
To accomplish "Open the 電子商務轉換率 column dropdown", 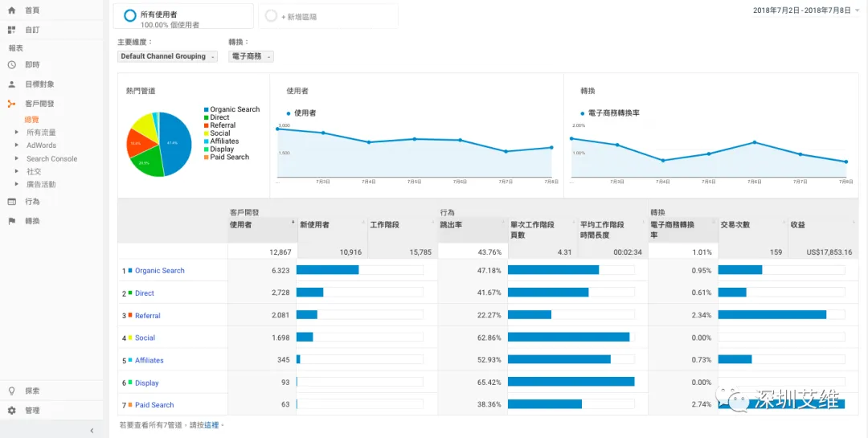I will click(714, 222).
